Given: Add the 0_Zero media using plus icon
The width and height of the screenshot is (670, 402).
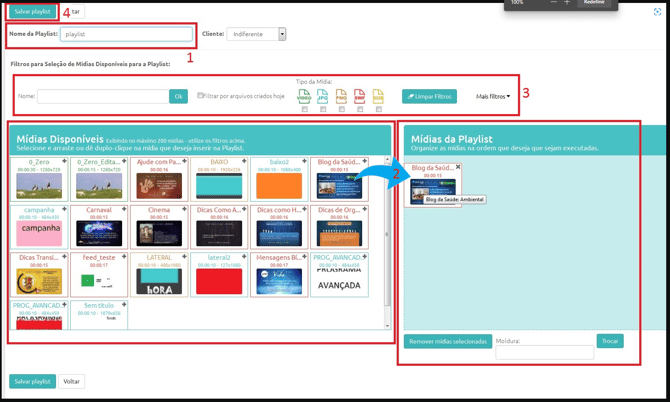Looking at the screenshot, I should tap(64, 160).
